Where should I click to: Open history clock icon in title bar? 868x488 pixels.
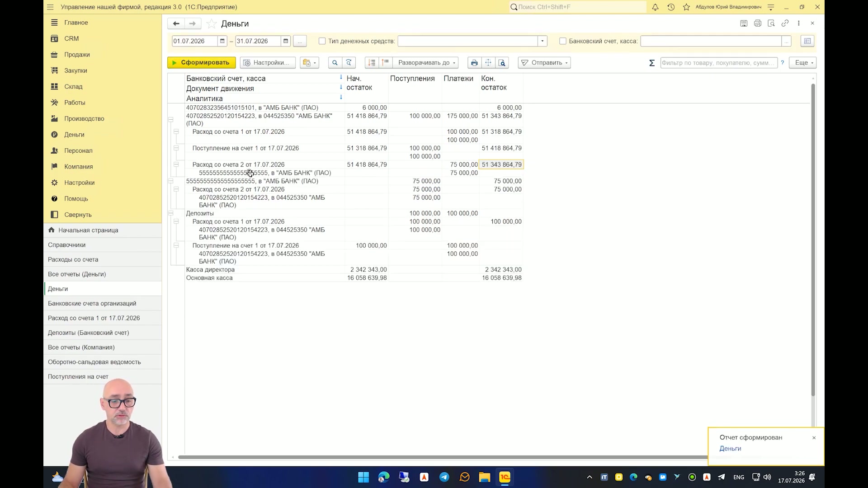pyautogui.click(x=671, y=7)
